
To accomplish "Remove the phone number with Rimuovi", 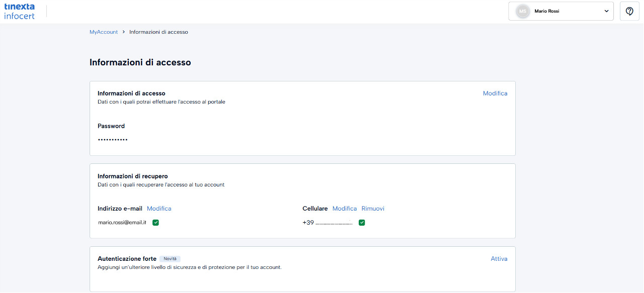I will (373, 209).
